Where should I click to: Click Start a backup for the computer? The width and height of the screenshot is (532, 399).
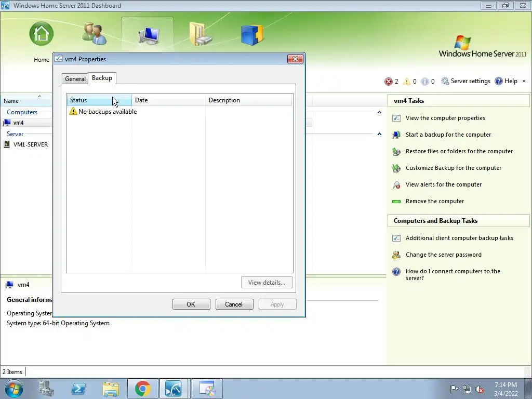click(x=448, y=135)
